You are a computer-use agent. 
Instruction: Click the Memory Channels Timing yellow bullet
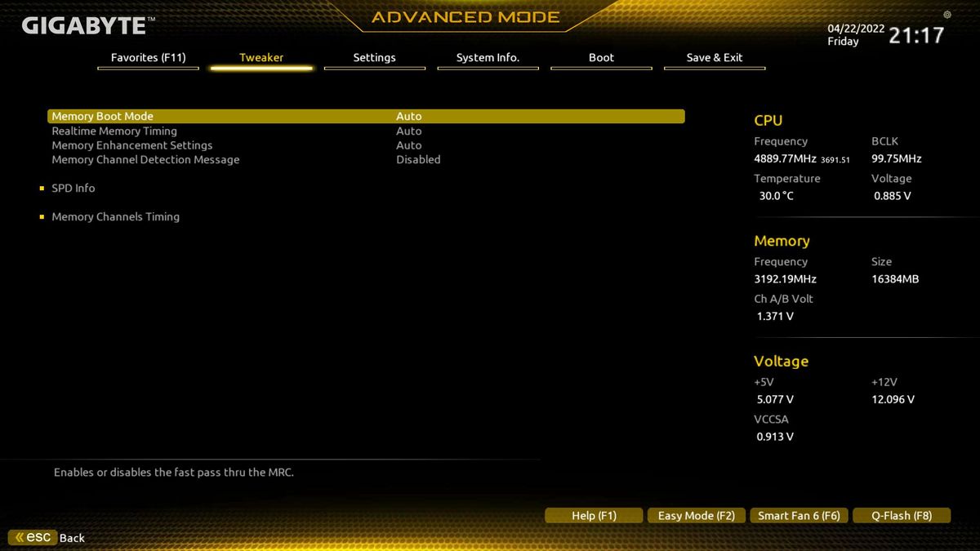click(x=42, y=217)
